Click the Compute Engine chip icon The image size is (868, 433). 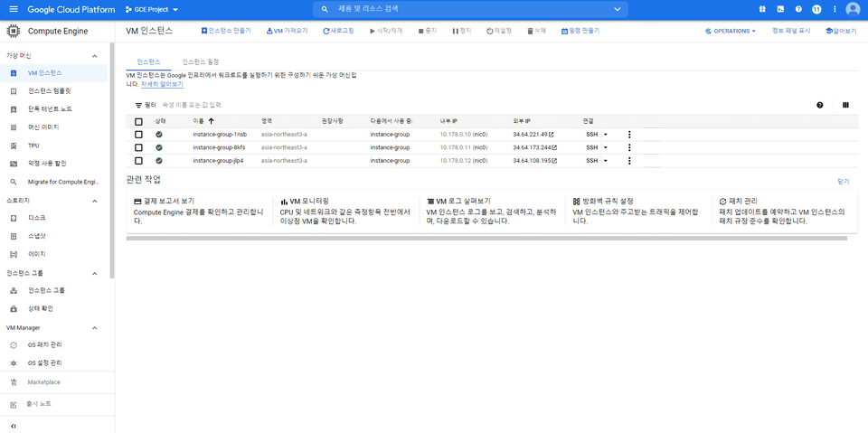coord(14,31)
